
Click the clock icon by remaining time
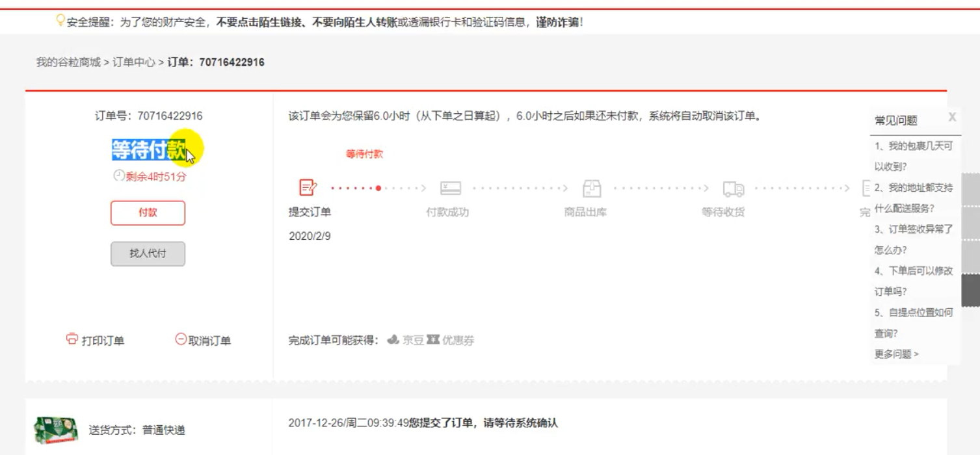click(118, 175)
